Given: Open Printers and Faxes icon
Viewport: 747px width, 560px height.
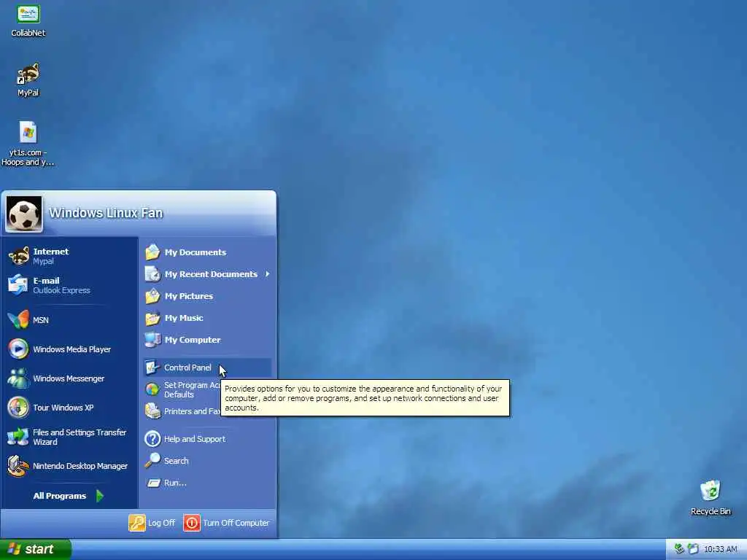Looking at the screenshot, I should [x=153, y=411].
